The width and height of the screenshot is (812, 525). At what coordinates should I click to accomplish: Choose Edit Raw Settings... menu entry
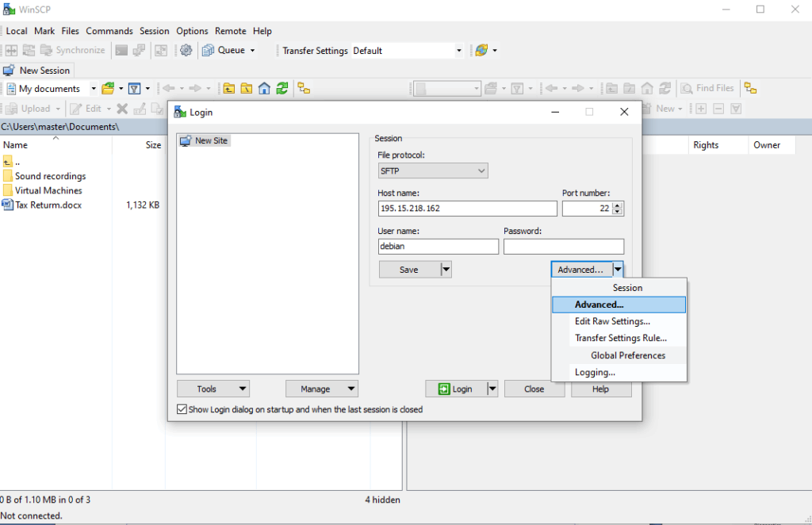coord(619,321)
